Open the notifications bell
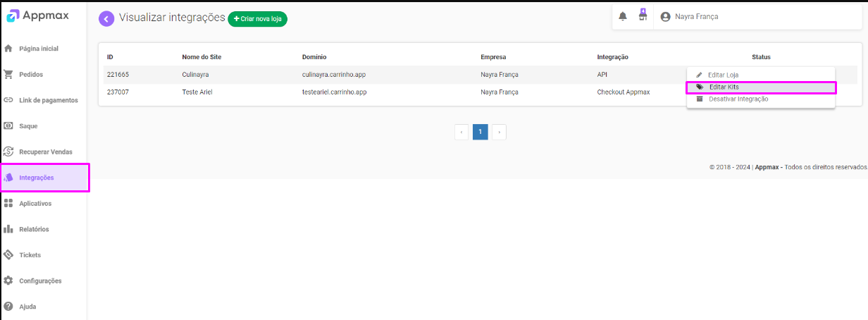Viewport: 868px width, 320px height. tap(623, 16)
